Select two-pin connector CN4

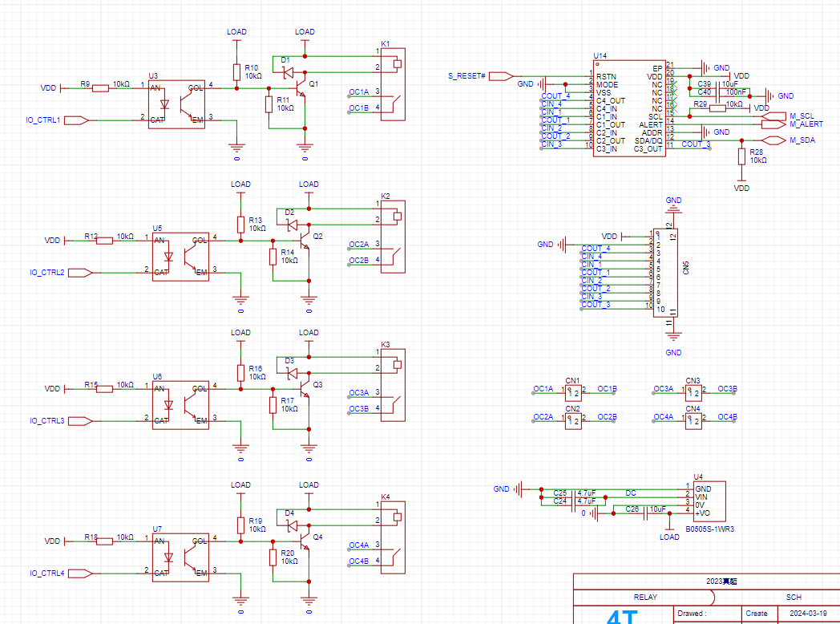point(693,421)
